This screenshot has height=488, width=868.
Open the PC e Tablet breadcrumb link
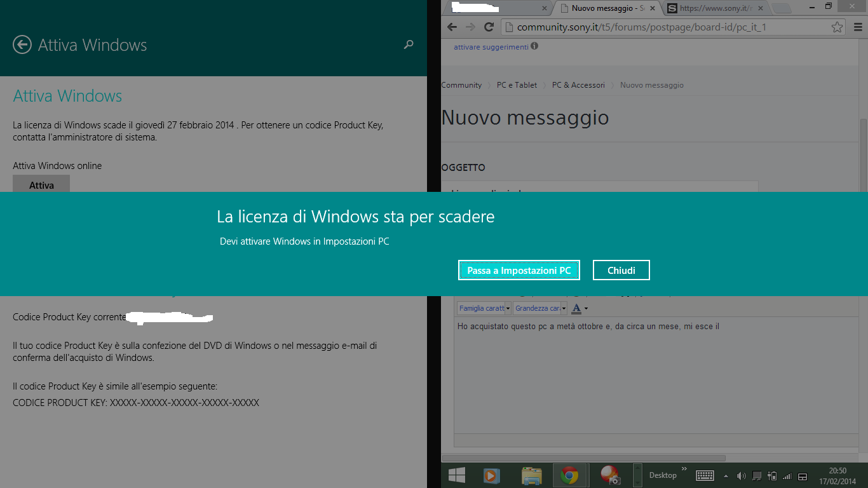point(517,85)
